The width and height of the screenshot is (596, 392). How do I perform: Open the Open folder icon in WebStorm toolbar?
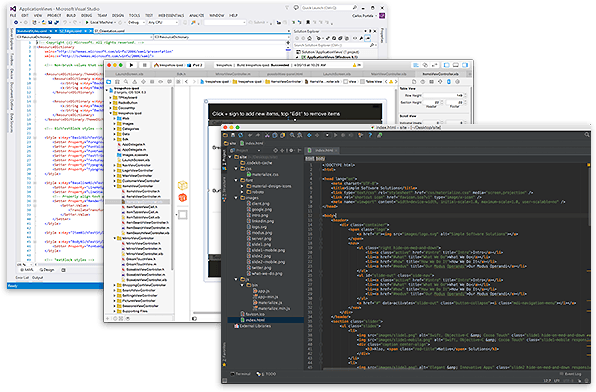(x=225, y=135)
